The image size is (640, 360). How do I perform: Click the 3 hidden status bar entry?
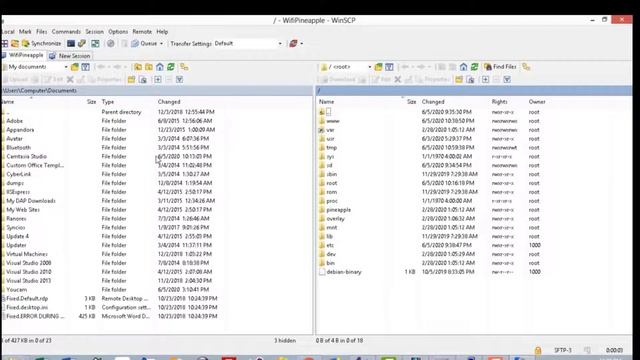click(x=285, y=340)
